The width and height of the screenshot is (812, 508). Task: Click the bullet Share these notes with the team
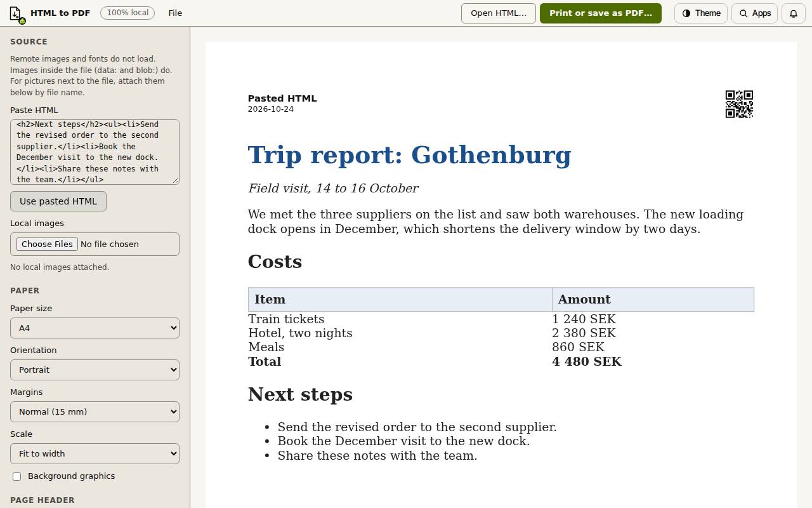point(377,456)
